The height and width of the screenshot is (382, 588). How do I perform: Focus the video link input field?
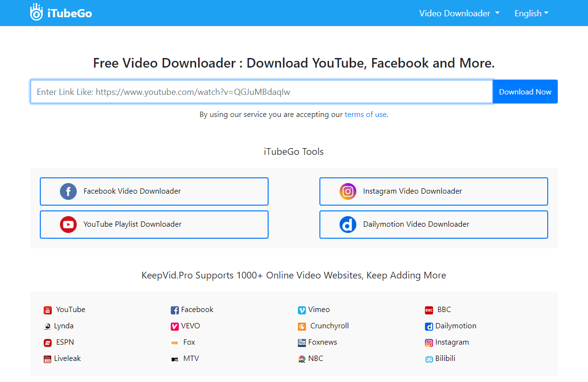(261, 92)
